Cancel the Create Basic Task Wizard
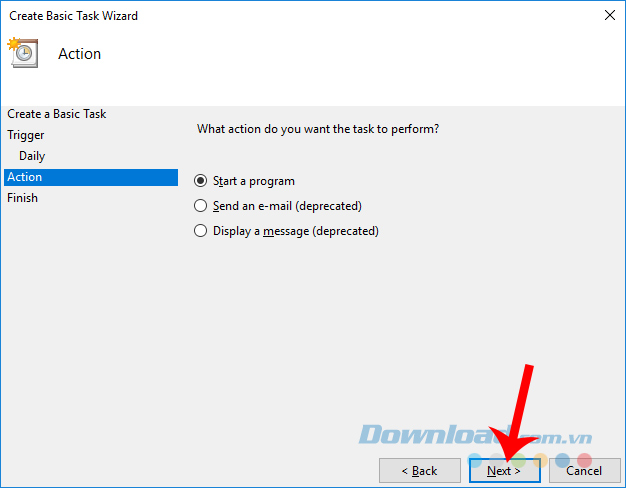Image resolution: width=626 pixels, height=488 pixels. 584,471
